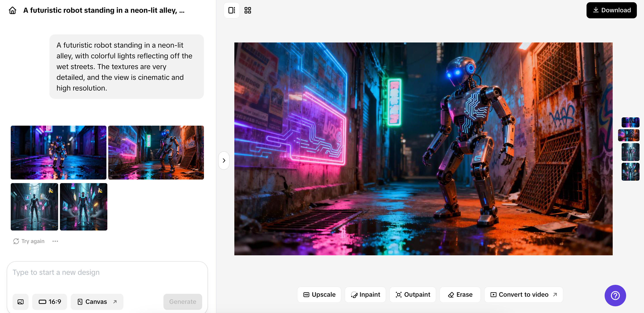Click the Type to start a new design field

[108, 272]
